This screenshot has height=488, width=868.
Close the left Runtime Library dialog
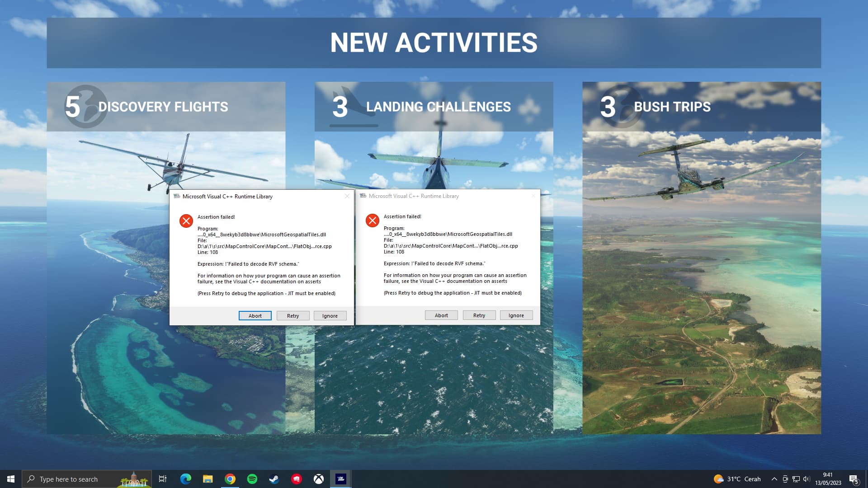pos(347,196)
